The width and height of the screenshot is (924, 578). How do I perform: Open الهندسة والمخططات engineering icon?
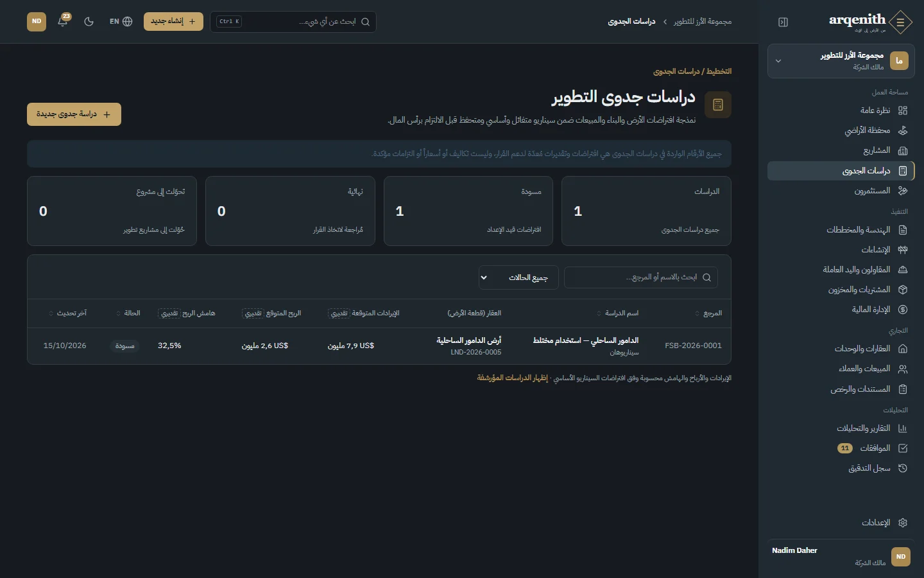tap(903, 230)
